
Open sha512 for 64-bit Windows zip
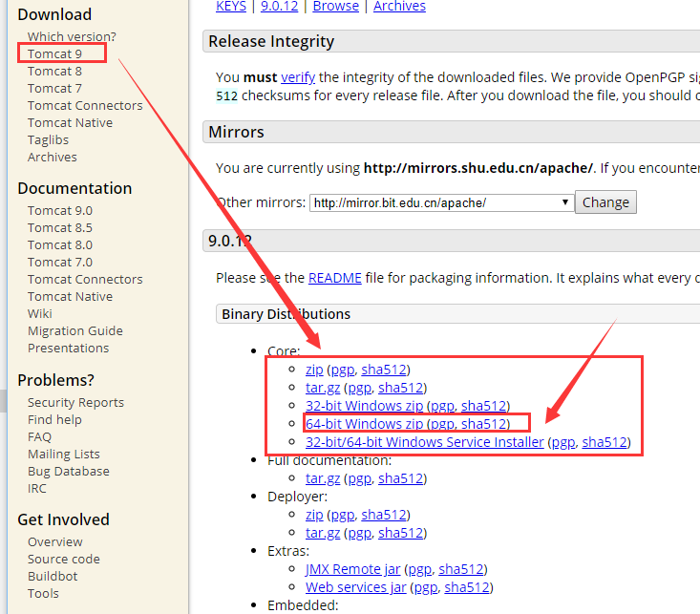[x=484, y=424]
